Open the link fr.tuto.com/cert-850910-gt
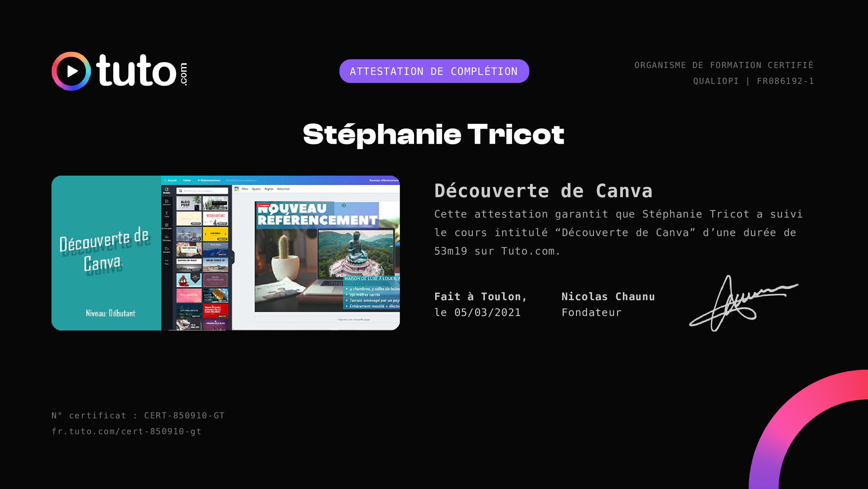Screen dimensions: 868x489 click(126, 431)
